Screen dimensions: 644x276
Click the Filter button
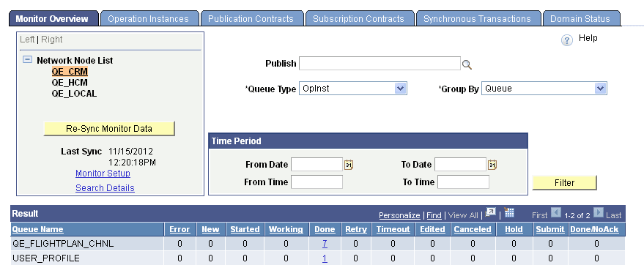(564, 182)
